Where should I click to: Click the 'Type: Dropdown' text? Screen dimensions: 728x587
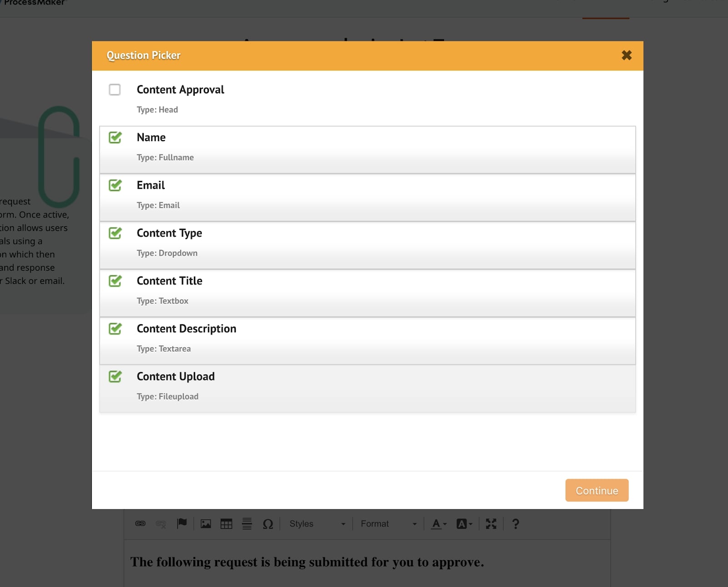click(167, 253)
